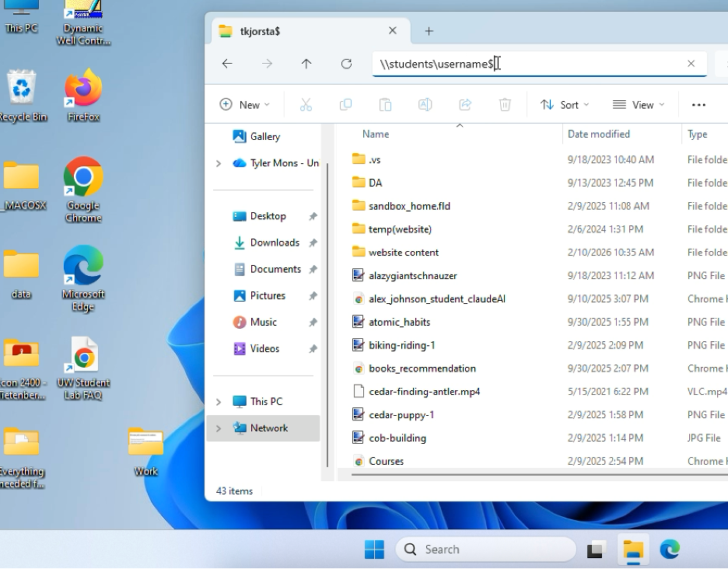Expand the Tyler Mons OneDrive node

(x=219, y=163)
